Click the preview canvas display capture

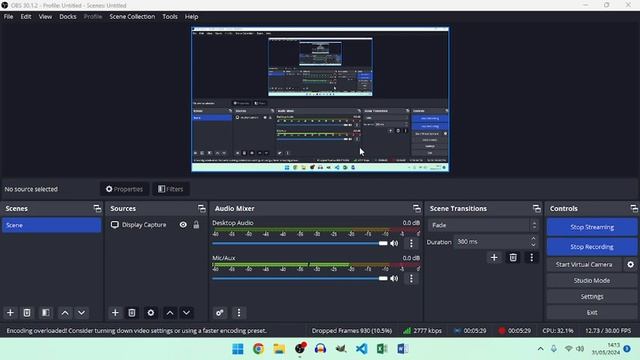pyautogui.click(x=320, y=99)
